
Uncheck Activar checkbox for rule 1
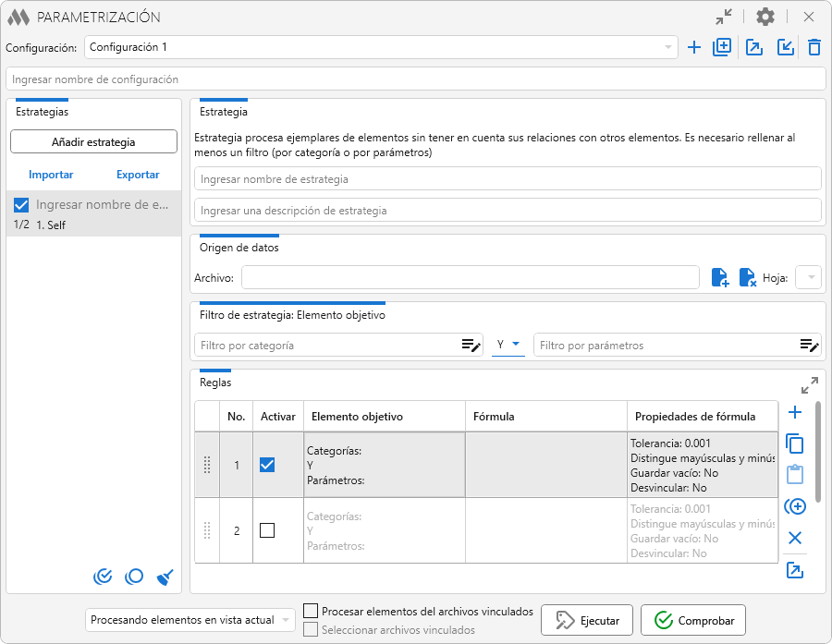click(x=267, y=465)
